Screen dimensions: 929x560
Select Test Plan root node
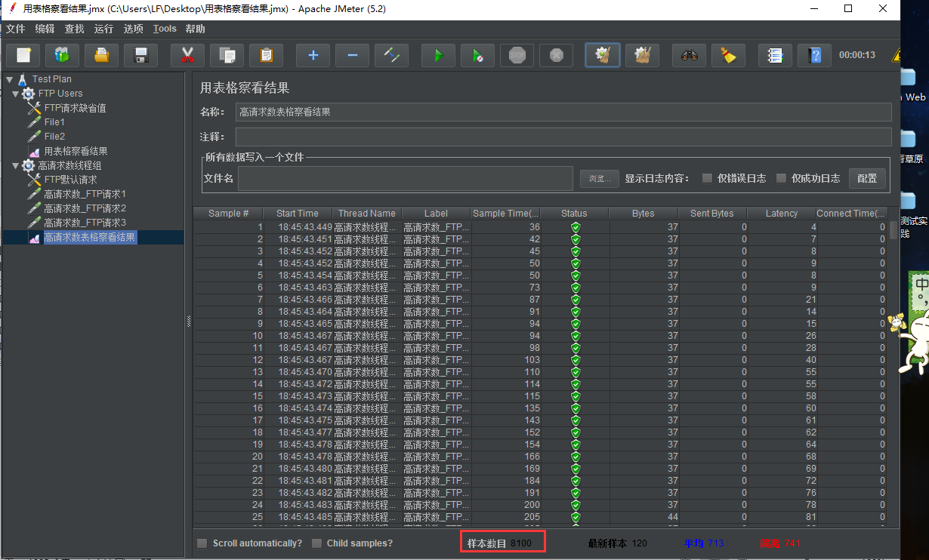click(52, 78)
